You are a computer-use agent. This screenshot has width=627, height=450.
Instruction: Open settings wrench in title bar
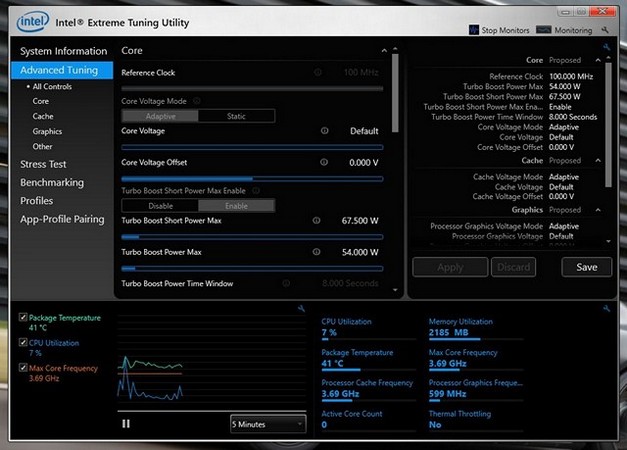point(605,30)
